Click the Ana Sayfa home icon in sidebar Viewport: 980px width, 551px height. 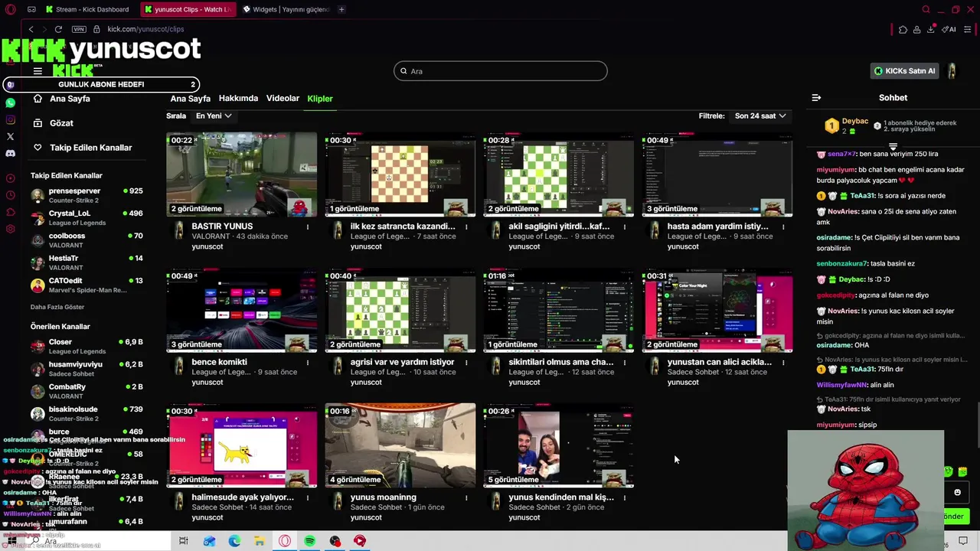(38, 99)
